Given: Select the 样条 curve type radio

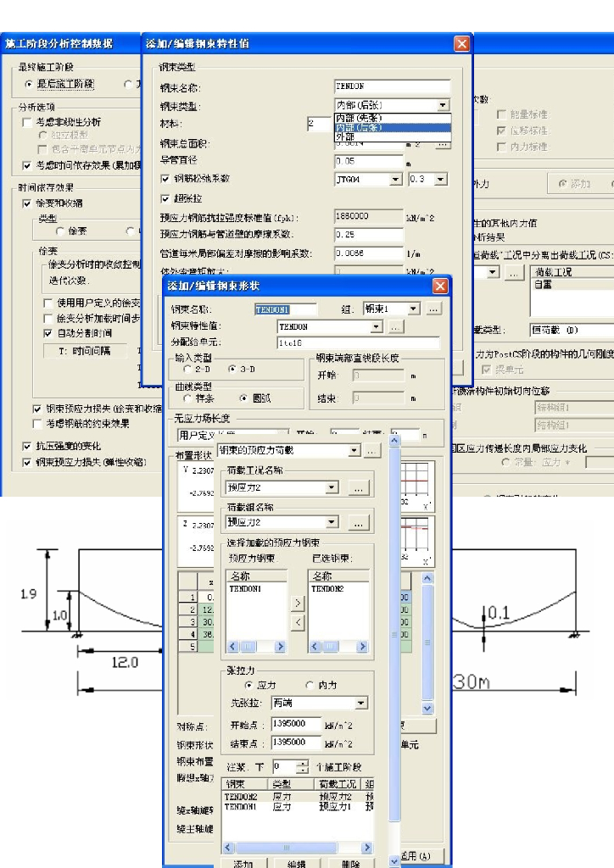Looking at the screenshot, I should click(x=187, y=398).
